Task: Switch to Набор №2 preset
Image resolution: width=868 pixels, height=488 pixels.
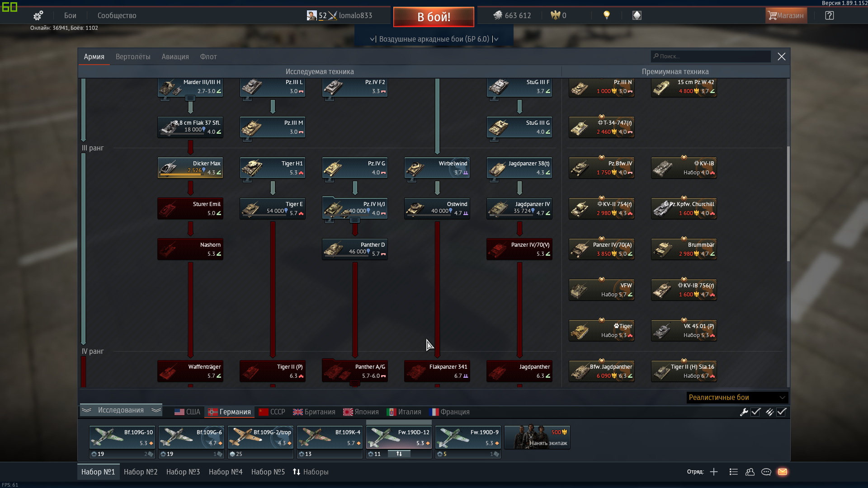Action: point(141,472)
